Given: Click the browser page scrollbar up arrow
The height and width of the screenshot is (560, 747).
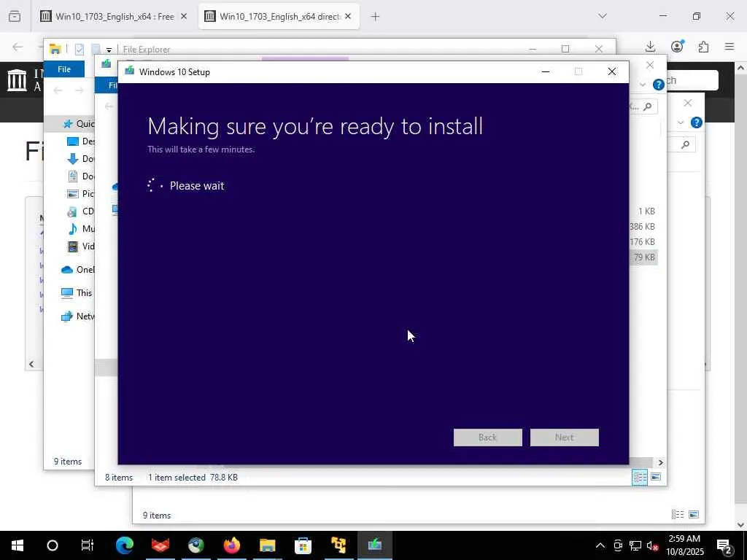Looking at the screenshot, I should coord(741,68).
